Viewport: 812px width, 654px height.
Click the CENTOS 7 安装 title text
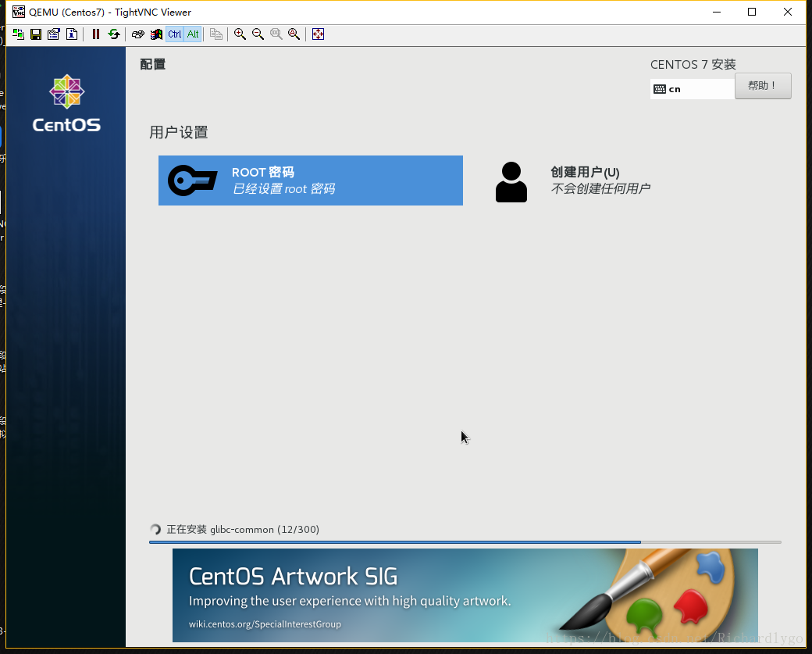(693, 64)
